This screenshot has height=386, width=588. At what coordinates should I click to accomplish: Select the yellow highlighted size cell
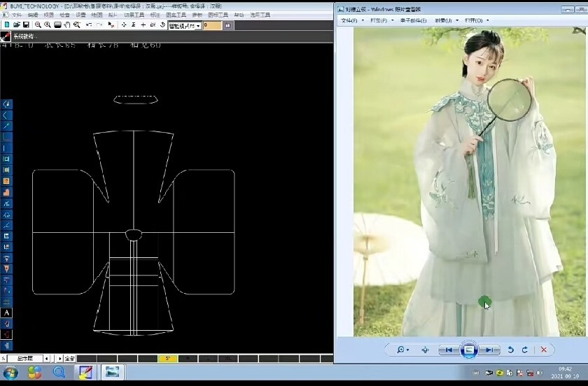[167, 359]
